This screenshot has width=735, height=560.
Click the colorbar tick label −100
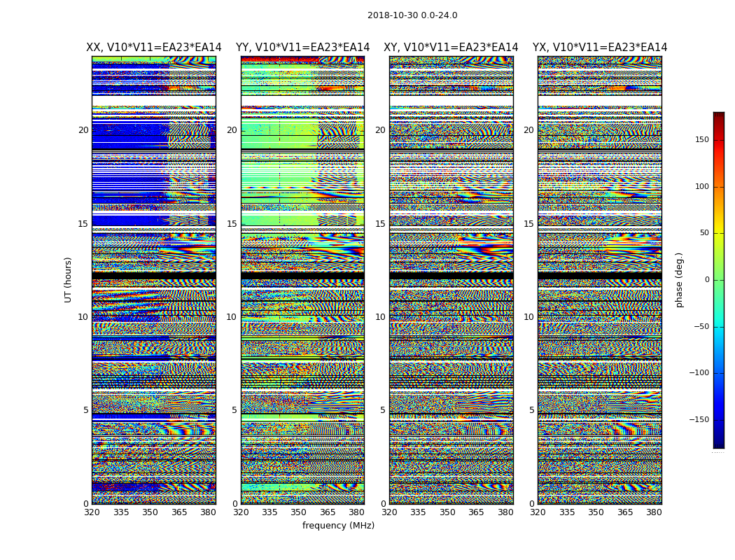(699, 372)
